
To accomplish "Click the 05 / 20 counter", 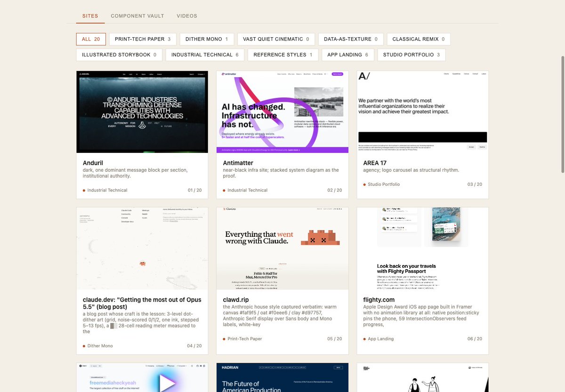I will tap(335, 339).
